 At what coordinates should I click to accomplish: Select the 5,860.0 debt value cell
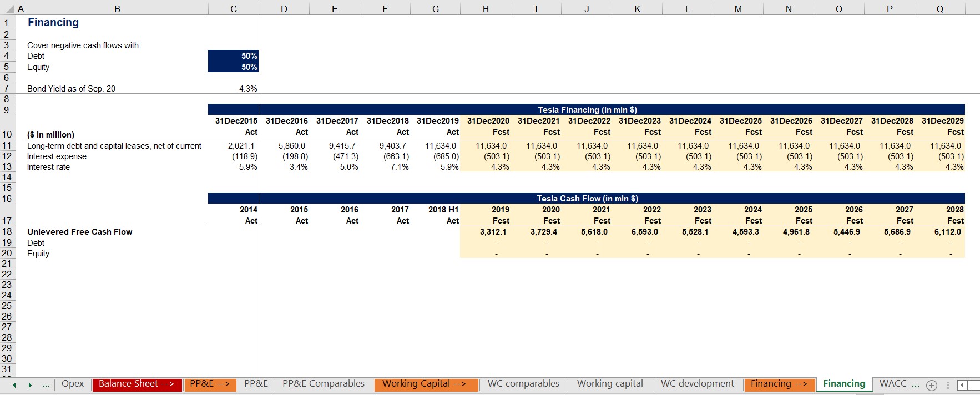tap(284, 146)
